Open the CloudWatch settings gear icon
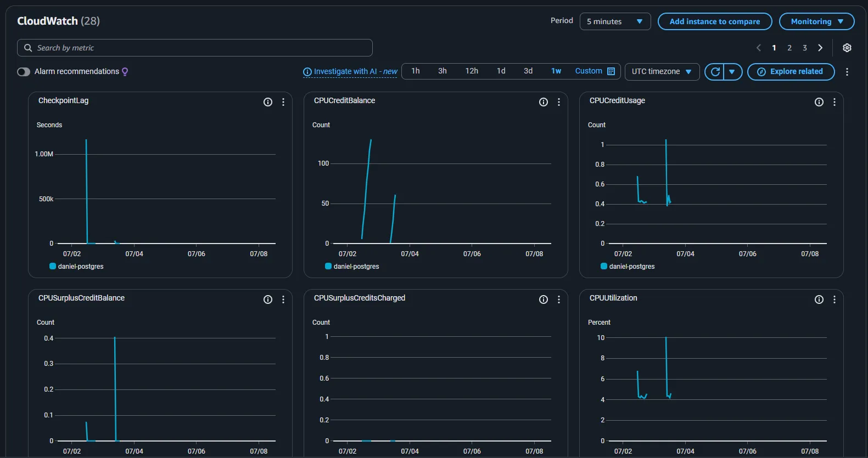 coord(847,48)
